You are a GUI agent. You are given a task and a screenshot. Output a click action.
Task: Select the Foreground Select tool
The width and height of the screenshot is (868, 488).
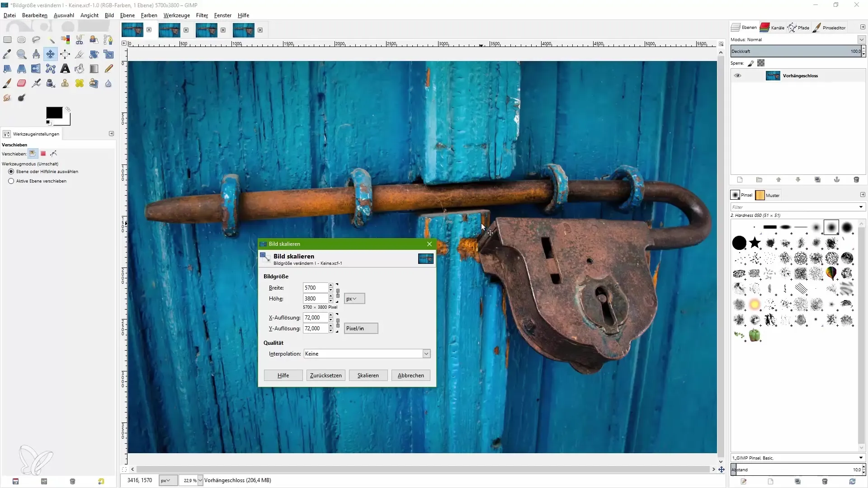tap(94, 40)
